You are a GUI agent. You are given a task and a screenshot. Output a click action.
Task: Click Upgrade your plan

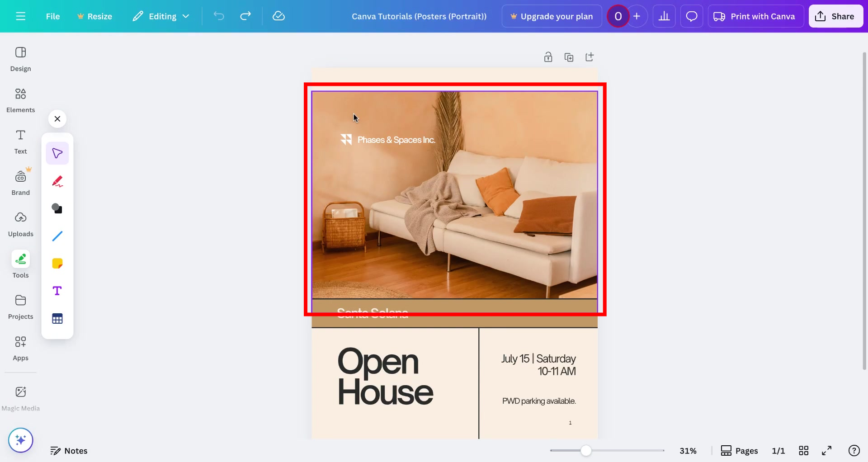click(x=551, y=16)
